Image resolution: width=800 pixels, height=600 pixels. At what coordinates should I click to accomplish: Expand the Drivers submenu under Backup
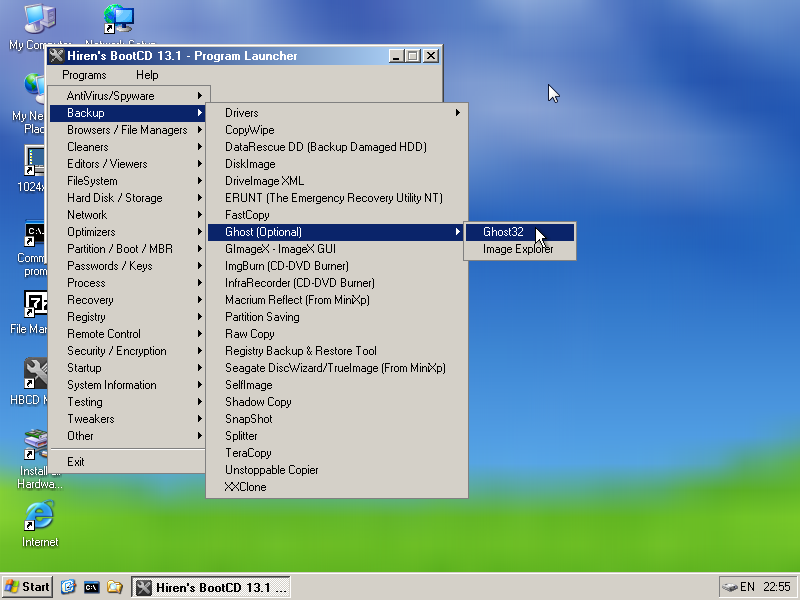(x=337, y=113)
